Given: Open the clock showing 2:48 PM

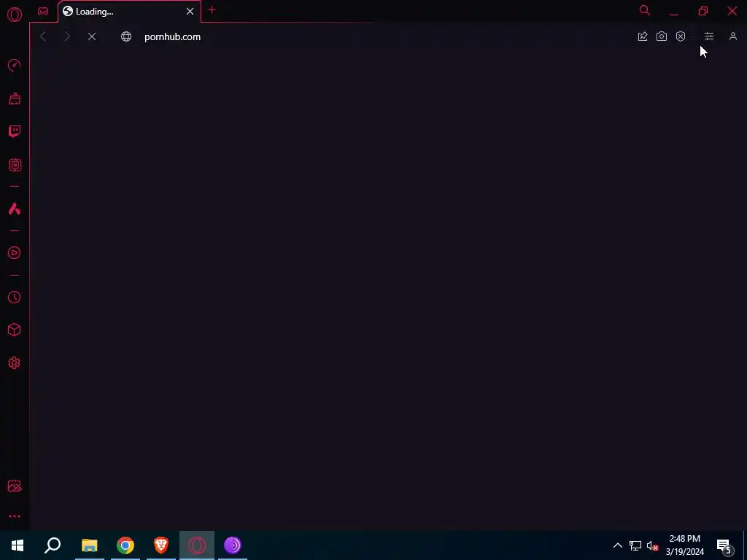Looking at the screenshot, I should [x=684, y=545].
